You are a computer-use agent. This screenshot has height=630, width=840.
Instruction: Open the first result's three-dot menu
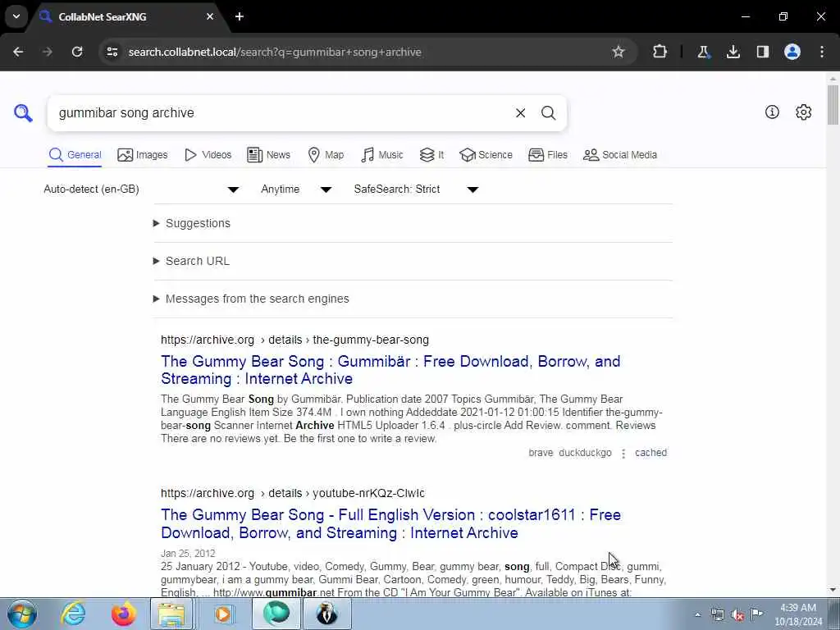point(623,454)
